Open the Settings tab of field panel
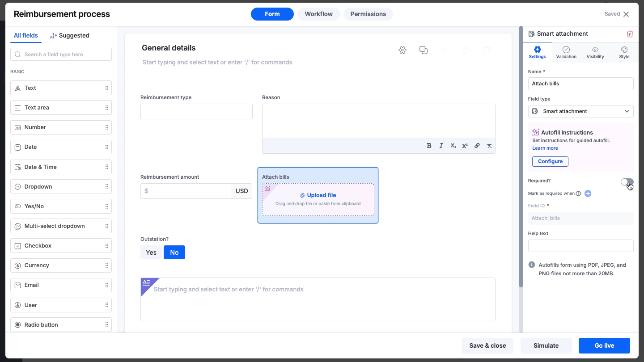The width and height of the screenshot is (644, 362). [537, 52]
